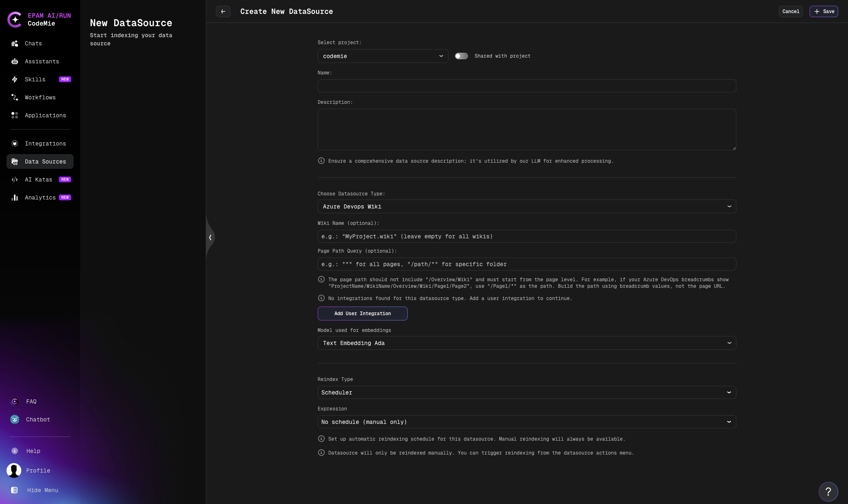The image size is (848, 504).
Task: Click the Assistants robot icon
Action: (x=15, y=61)
